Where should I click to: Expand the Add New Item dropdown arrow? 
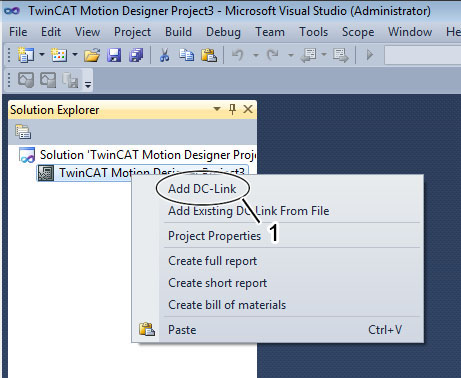[x=75, y=54]
